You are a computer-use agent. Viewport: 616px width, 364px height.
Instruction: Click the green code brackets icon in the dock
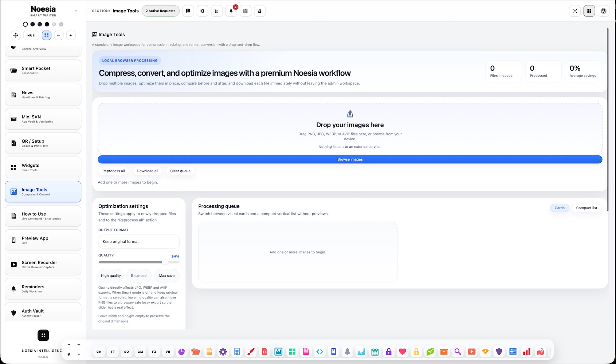click(x=319, y=352)
